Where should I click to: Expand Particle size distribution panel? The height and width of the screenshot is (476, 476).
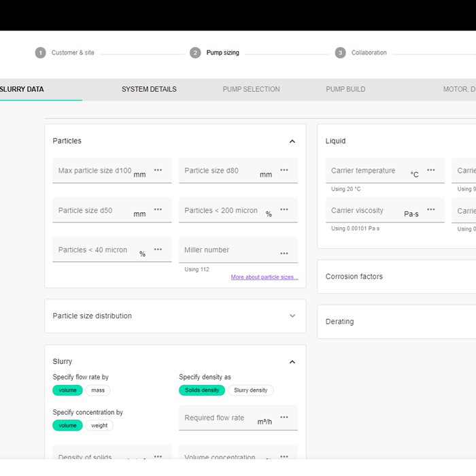(292, 316)
